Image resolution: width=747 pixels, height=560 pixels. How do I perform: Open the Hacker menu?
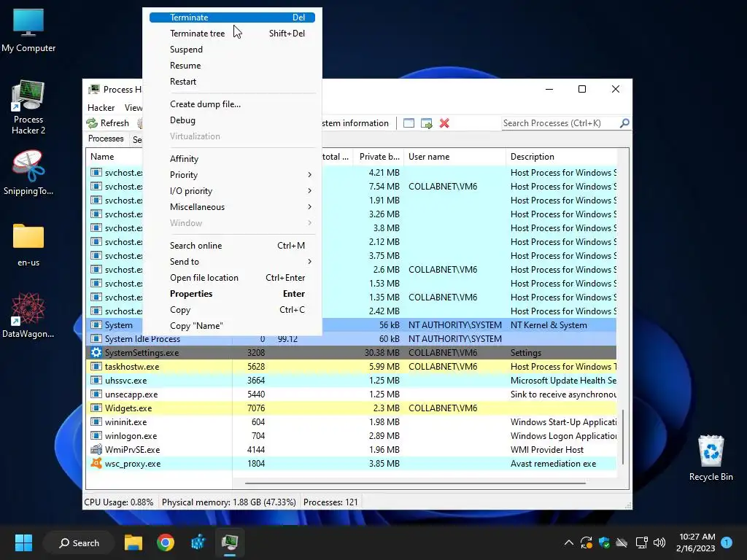click(x=101, y=108)
